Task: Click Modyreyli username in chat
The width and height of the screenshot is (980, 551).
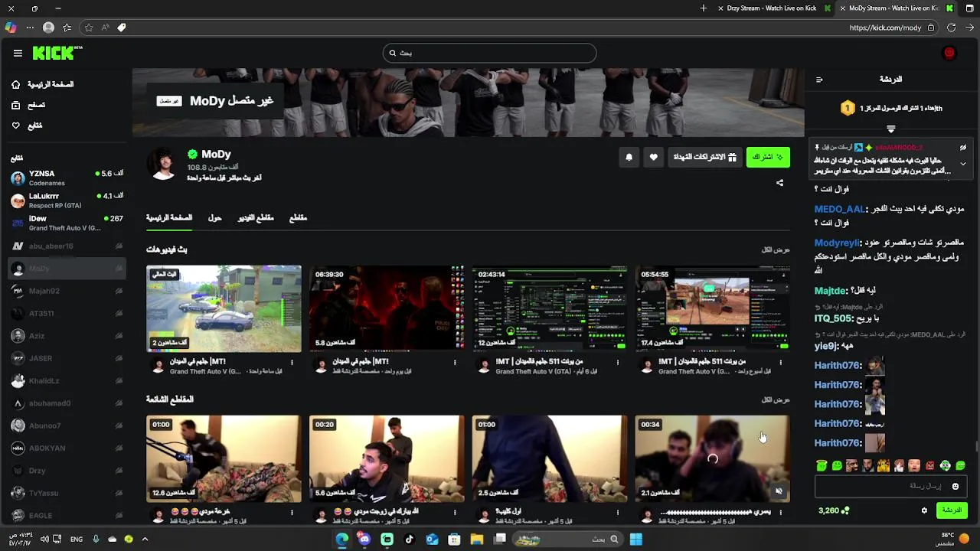Action: pos(838,243)
